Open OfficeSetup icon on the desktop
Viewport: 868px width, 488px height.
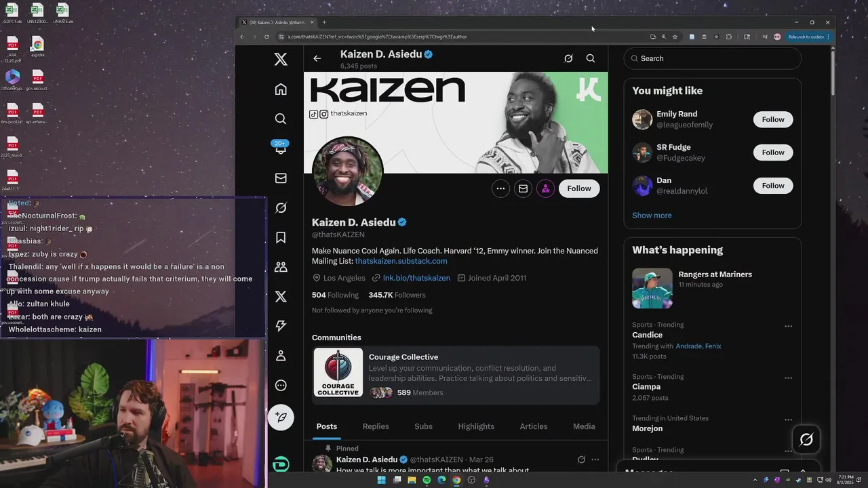(x=12, y=80)
